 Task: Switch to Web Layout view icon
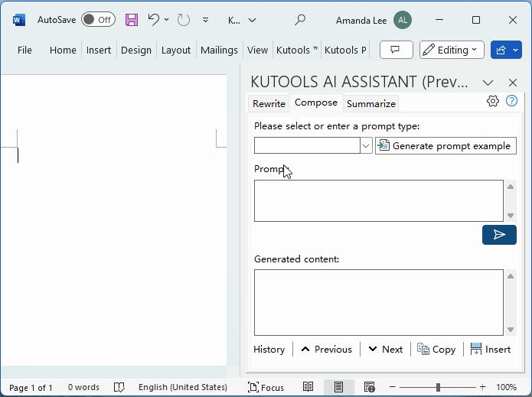(370, 388)
